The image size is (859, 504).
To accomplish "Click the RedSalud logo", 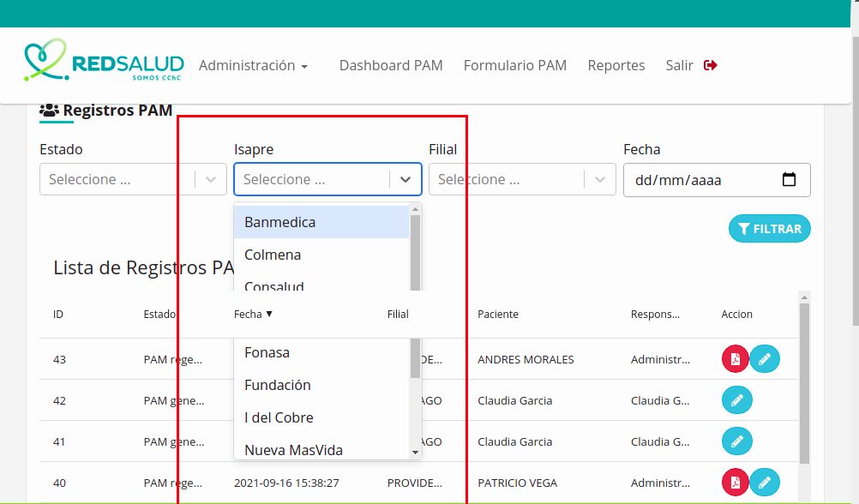I will tap(104, 60).
